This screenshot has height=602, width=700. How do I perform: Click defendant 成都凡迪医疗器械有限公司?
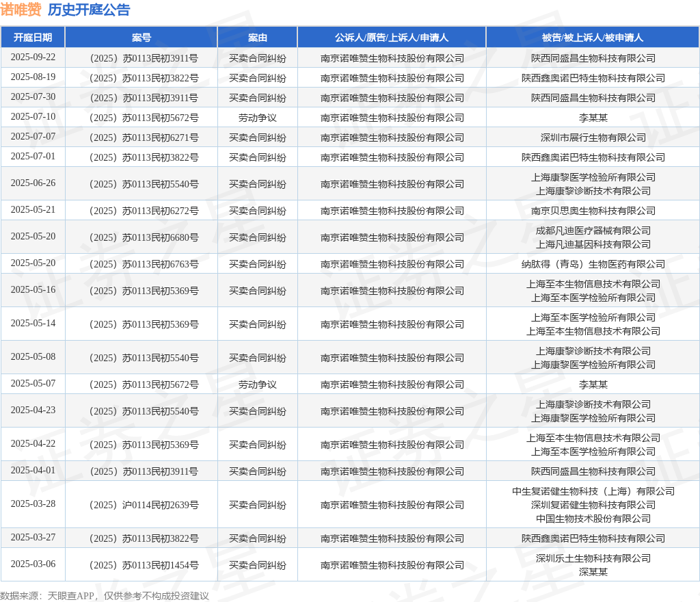(593, 231)
